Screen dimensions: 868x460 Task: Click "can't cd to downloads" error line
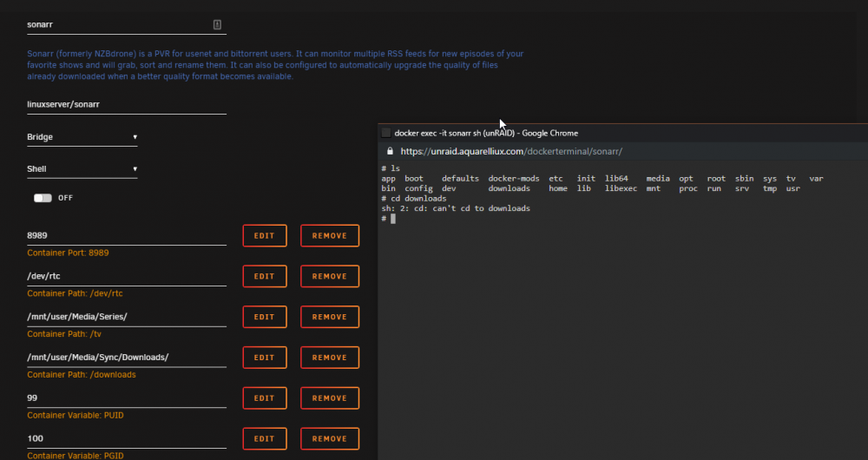pyautogui.click(x=456, y=208)
